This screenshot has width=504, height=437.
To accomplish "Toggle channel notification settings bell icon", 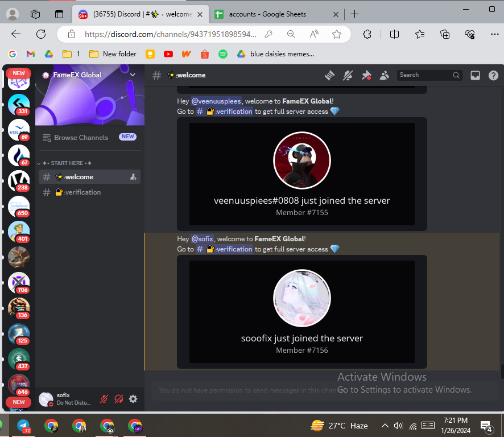I will (348, 75).
